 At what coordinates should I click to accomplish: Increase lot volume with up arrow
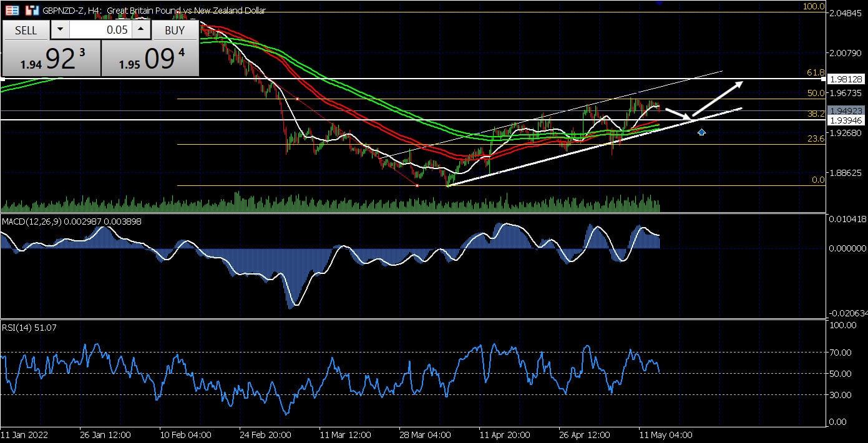[x=141, y=30]
